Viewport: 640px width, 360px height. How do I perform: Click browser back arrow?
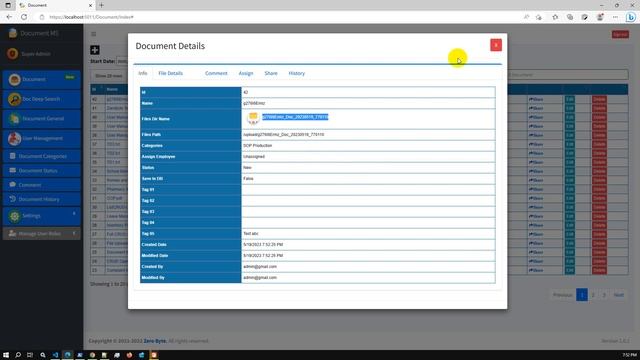click(9, 17)
